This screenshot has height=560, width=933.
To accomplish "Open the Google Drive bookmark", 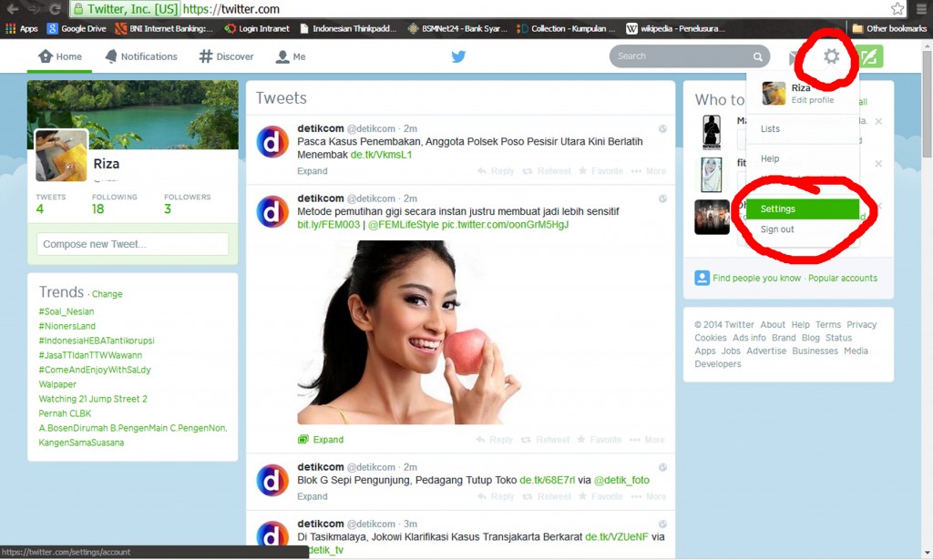I will click(77, 28).
